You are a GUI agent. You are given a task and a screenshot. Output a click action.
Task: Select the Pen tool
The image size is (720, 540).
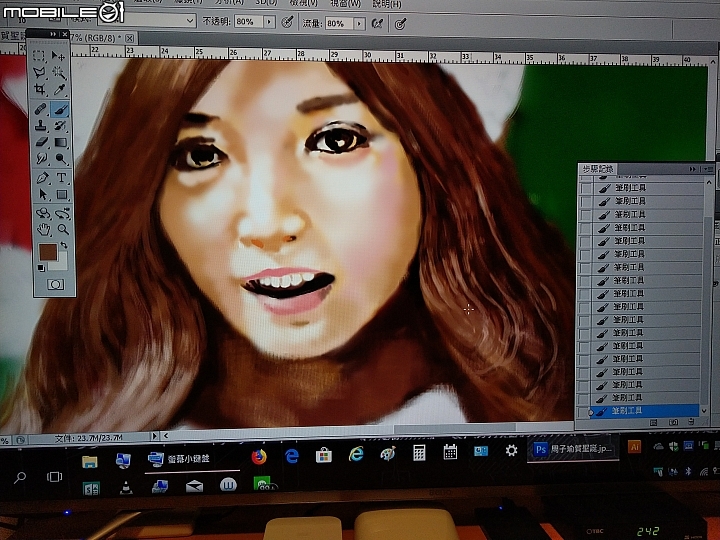tap(42, 178)
